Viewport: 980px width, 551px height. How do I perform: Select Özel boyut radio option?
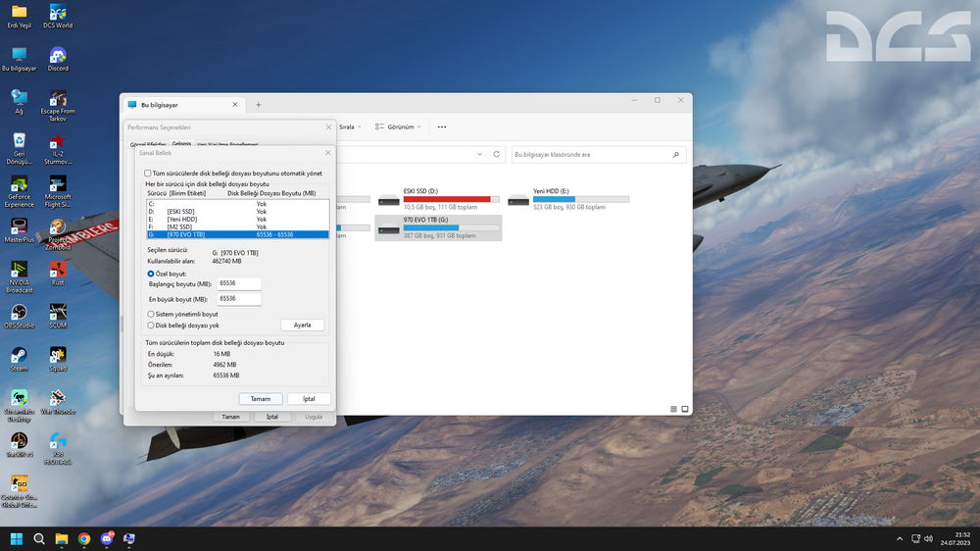click(x=151, y=274)
